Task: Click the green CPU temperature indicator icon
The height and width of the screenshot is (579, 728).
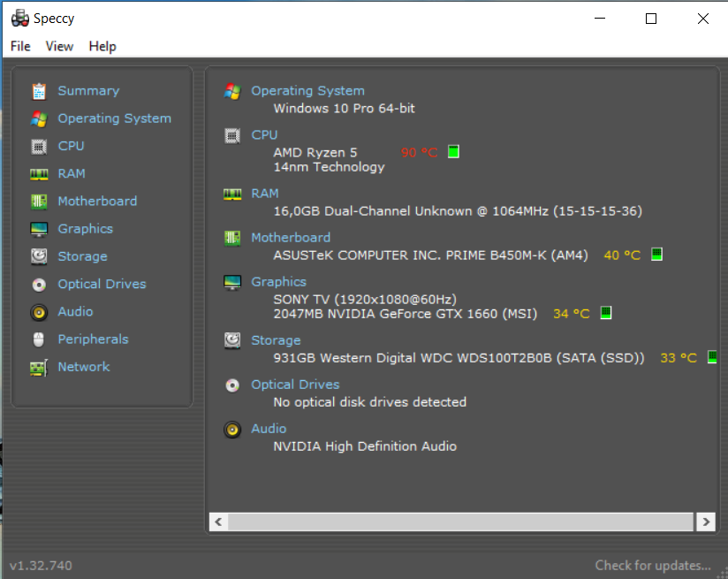Action: (453, 151)
